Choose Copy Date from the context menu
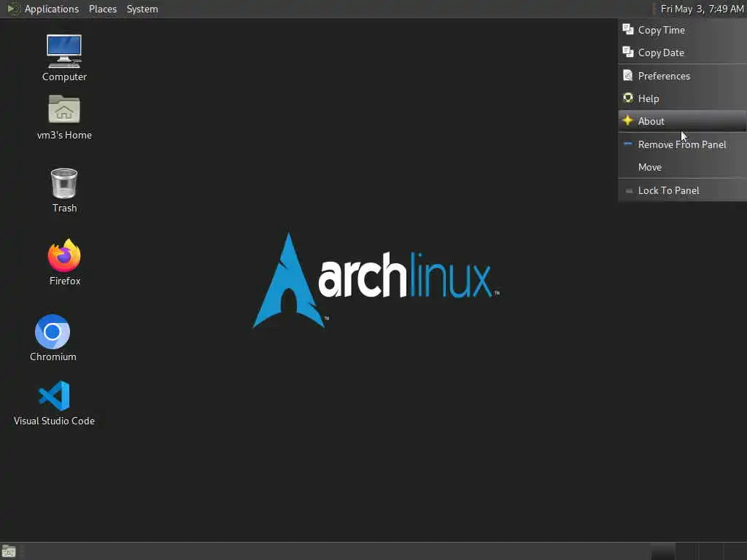Viewport: 747px width, 560px height. point(682,52)
